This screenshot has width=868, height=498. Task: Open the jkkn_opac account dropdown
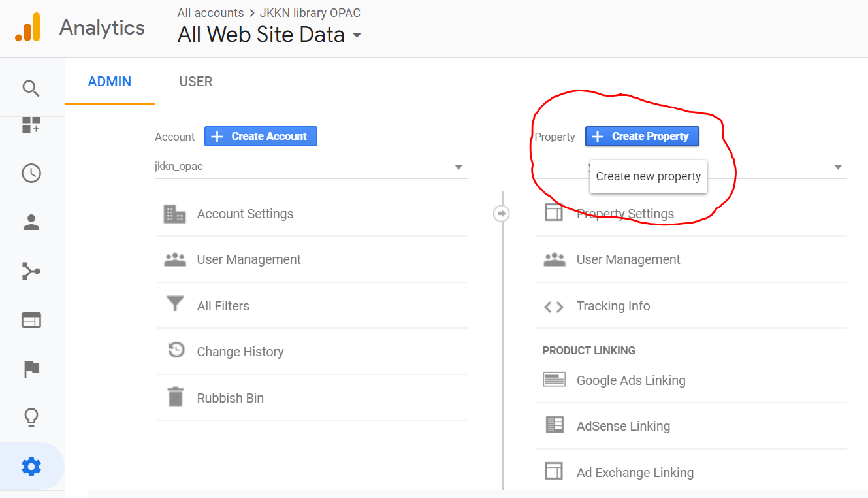click(x=311, y=167)
